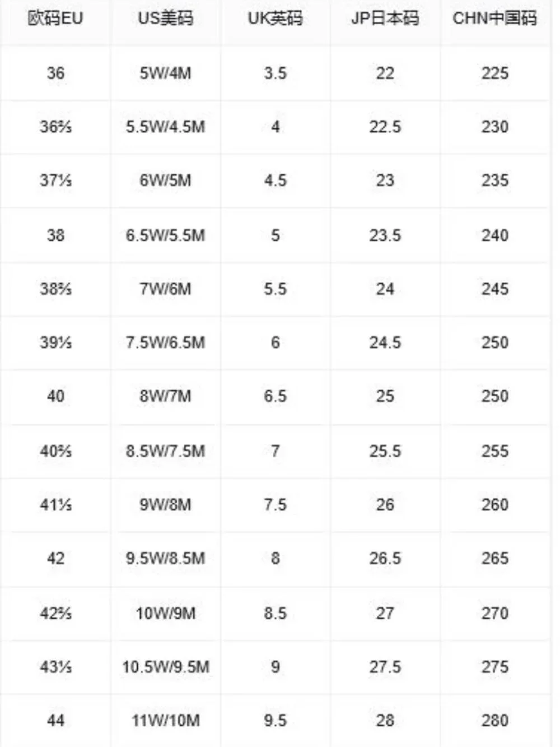Select the CHN中国码 column header
This screenshot has width=560, height=747.
coord(494,18)
